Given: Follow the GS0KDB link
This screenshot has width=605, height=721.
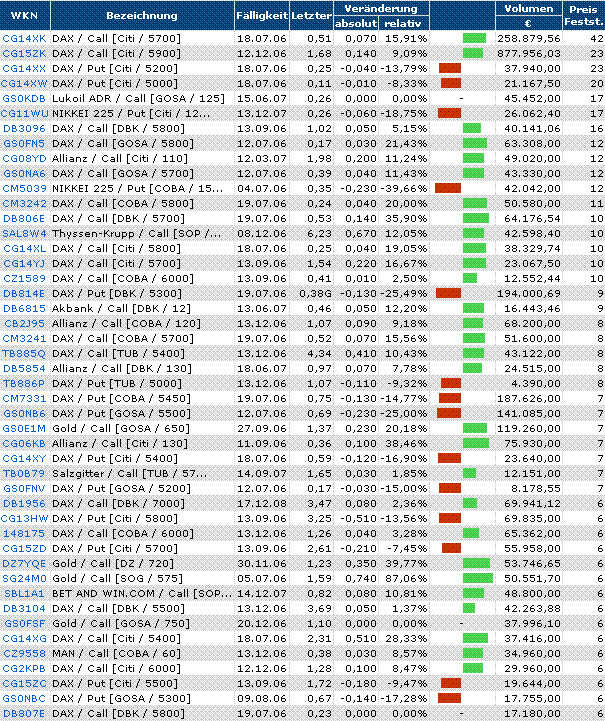Looking at the screenshot, I should pyautogui.click(x=24, y=98).
